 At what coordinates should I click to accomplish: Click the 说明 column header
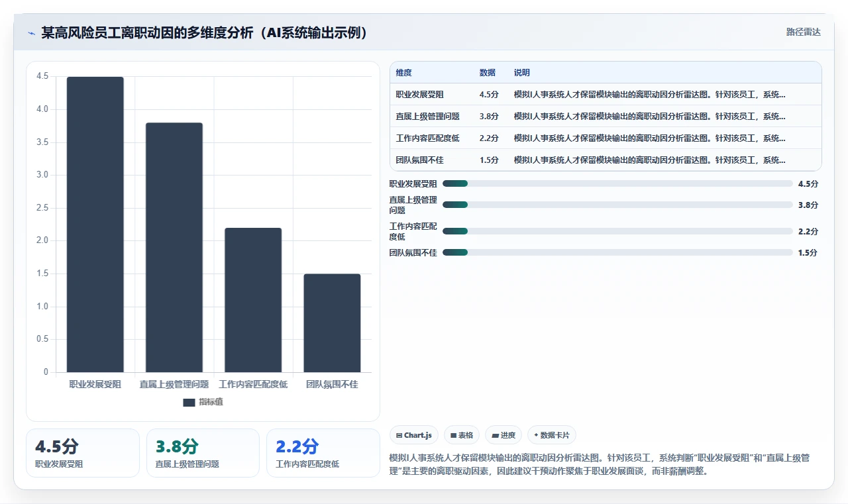(x=522, y=73)
